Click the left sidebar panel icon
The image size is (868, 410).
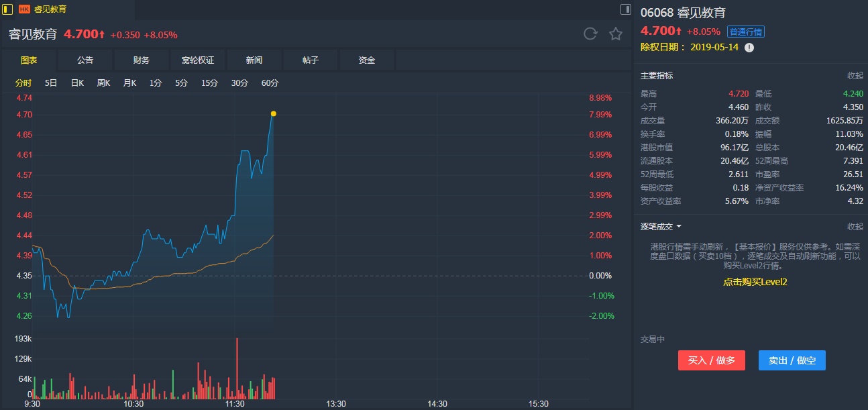[x=7, y=9]
